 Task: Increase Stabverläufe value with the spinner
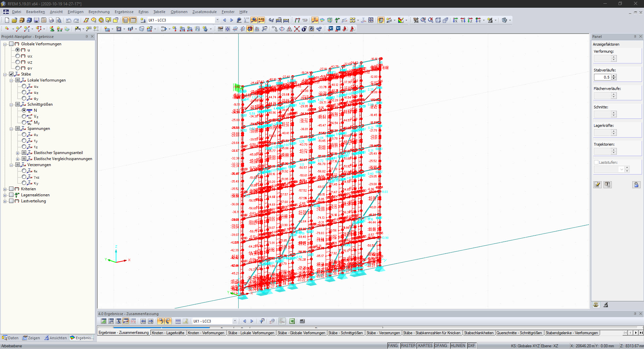[x=614, y=76]
